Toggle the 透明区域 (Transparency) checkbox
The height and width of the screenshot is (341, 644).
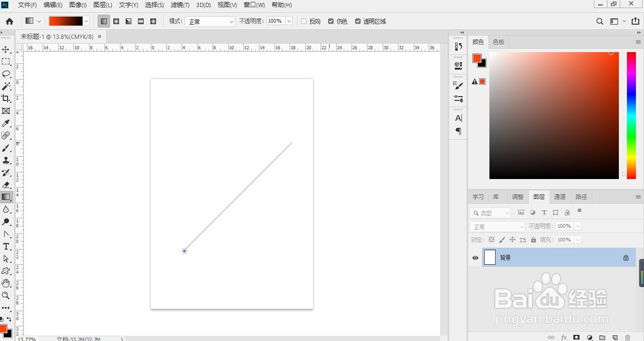pyautogui.click(x=358, y=21)
